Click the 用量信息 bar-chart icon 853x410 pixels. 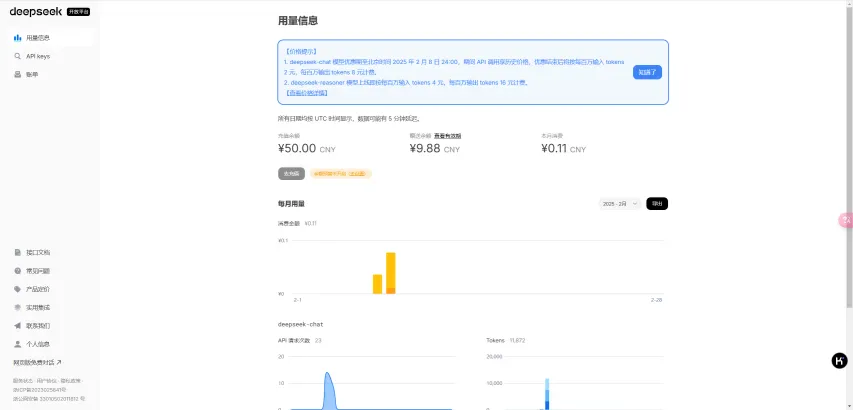[x=17, y=38]
